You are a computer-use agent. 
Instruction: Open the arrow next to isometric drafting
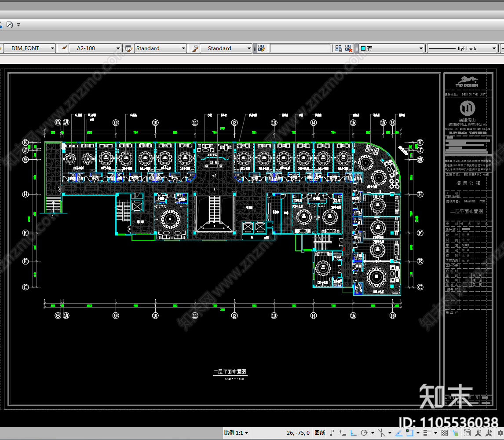point(390,433)
